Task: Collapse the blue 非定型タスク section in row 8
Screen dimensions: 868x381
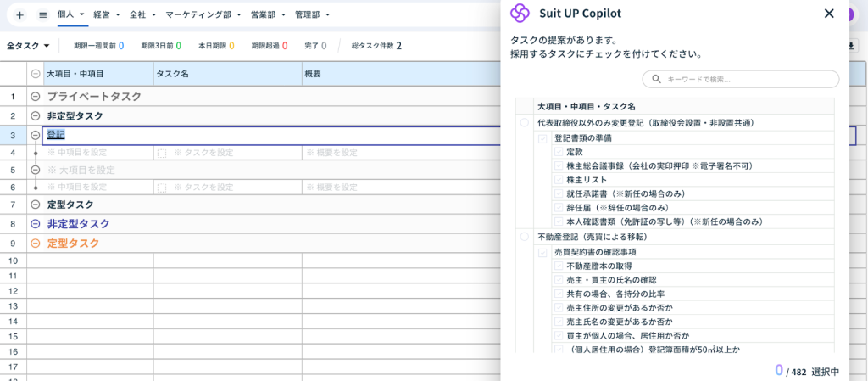Action: (x=35, y=224)
